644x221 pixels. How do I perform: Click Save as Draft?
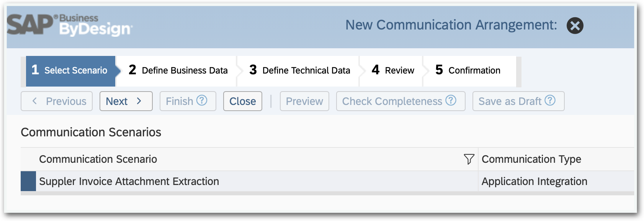[x=509, y=101]
